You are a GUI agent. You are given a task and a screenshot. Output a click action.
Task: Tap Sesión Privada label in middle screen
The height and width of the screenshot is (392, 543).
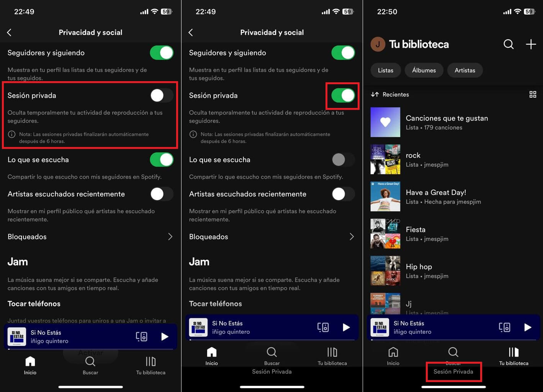(272, 372)
